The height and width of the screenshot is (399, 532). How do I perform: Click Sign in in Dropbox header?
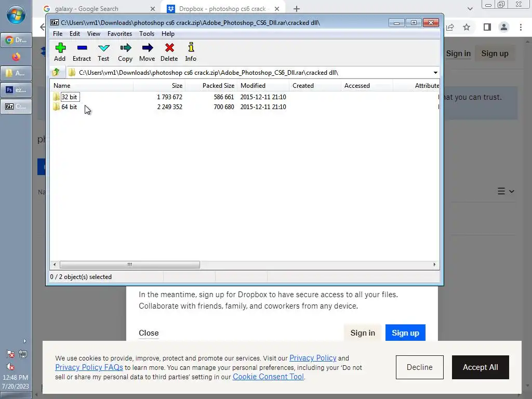click(458, 54)
